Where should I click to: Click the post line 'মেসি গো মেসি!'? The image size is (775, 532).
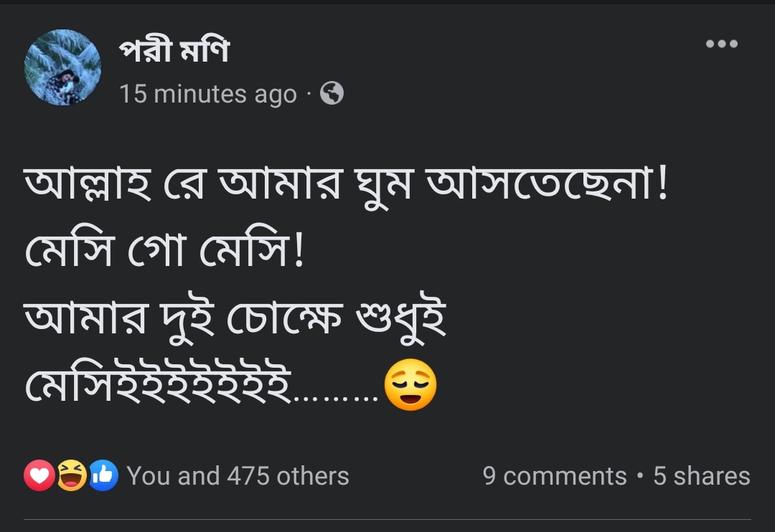click(x=165, y=253)
